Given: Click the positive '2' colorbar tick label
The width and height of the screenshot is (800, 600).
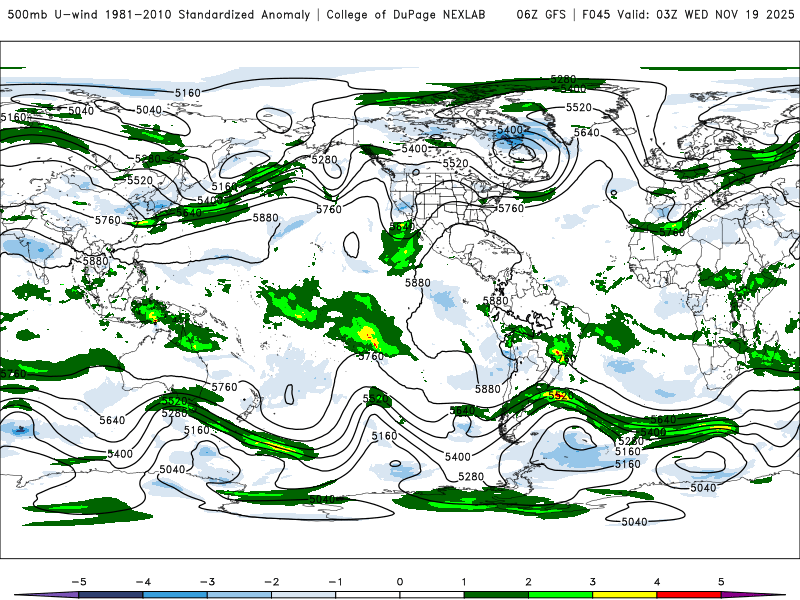Looking at the screenshot, I should click(x=528, y=582).
